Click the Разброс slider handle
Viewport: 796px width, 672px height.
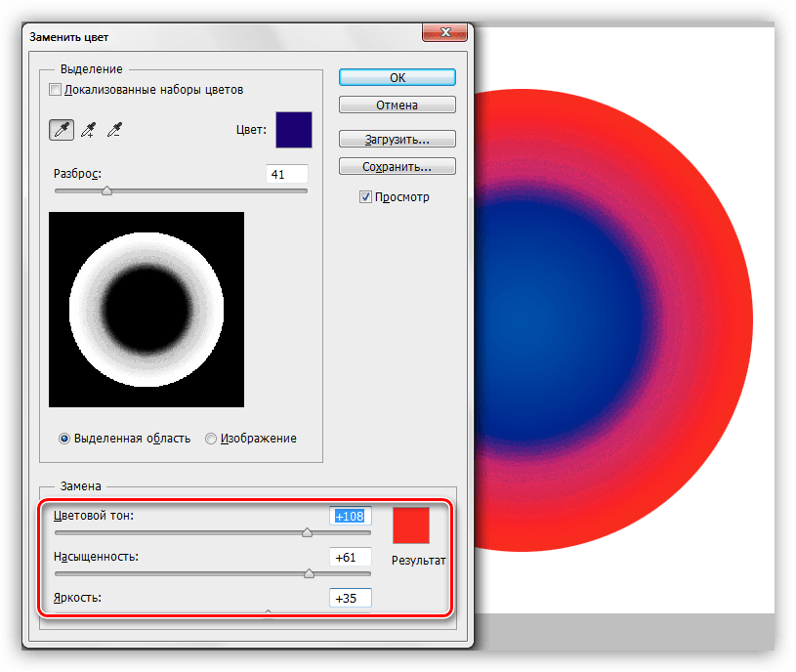(106, 190)
